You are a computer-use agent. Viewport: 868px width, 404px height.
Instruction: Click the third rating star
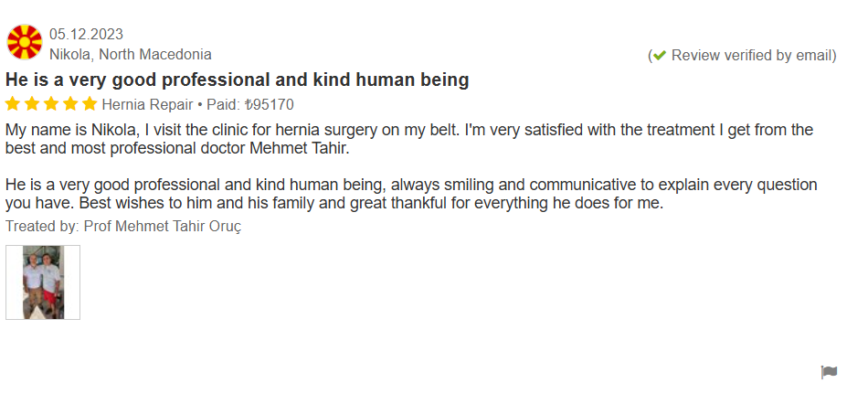coord(51,104)
